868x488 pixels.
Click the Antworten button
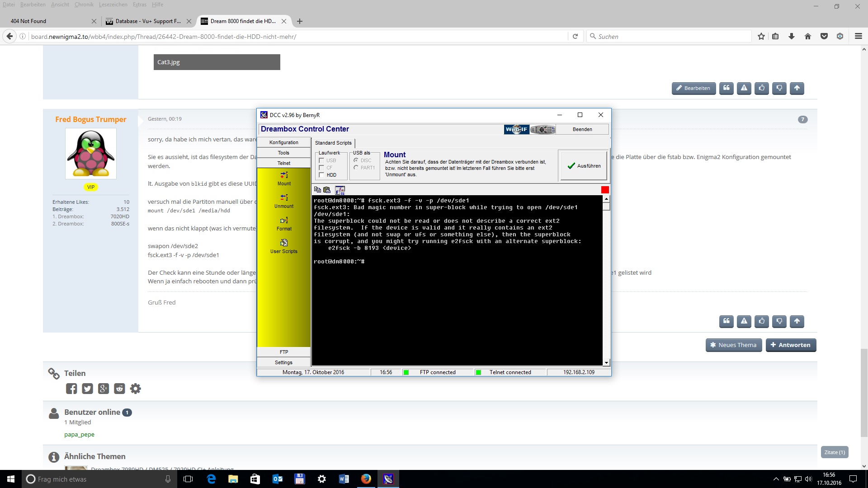(791, 345)
